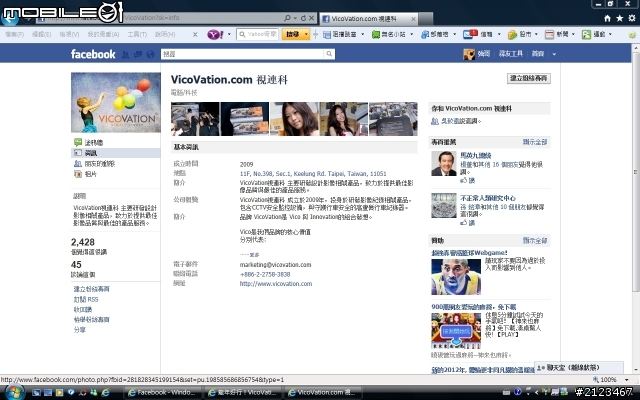Open the browser Tools gear icon
Image resolution: width=640 pixels, height=400 pixels.
pos(632,18)
